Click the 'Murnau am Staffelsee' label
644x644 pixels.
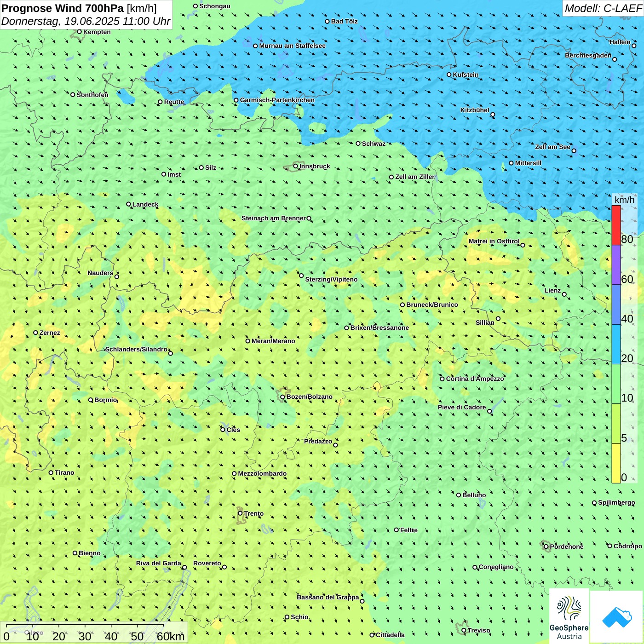coord(293,46)
